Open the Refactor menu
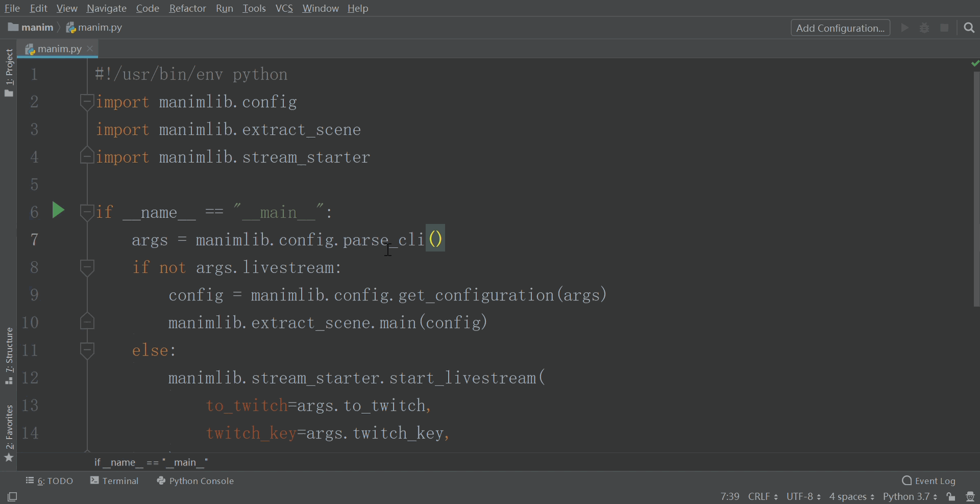This screenshot has height=504, width=980. pos(187,8)
